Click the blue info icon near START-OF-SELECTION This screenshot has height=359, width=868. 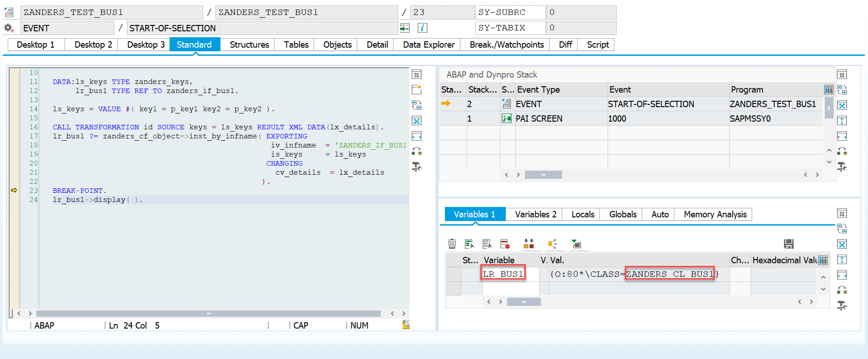422,28
